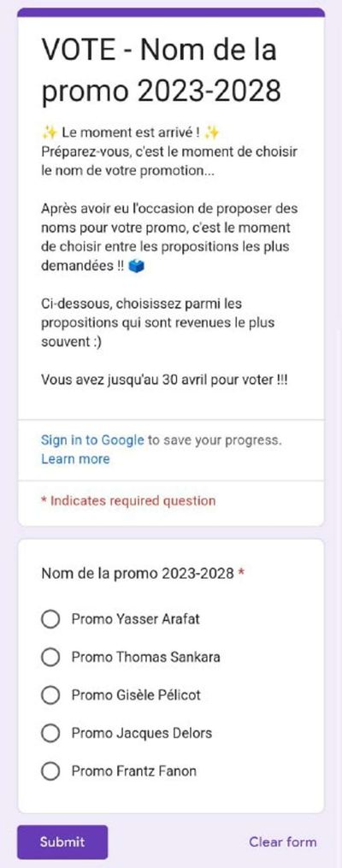The height and width of the screenshot is (868, 342).
Task: Click the ballot box emoji after 'demandées !!'
Action: (x=136, y=267)
